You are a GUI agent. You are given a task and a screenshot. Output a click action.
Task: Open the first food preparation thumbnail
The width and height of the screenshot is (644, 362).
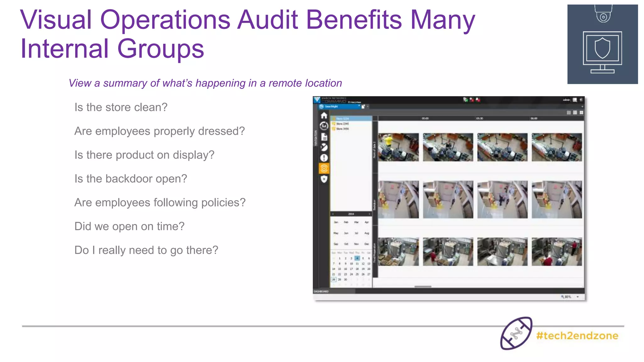coord(398,252)
